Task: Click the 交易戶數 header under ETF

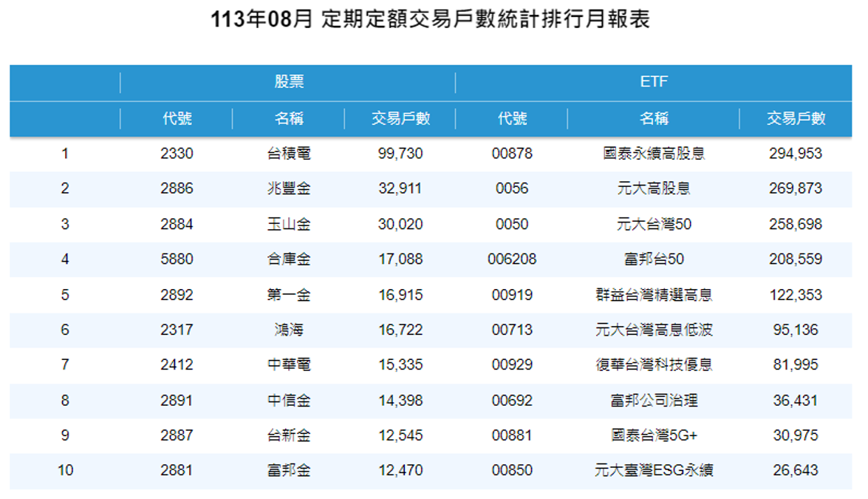Action: [x=796, y=118]
